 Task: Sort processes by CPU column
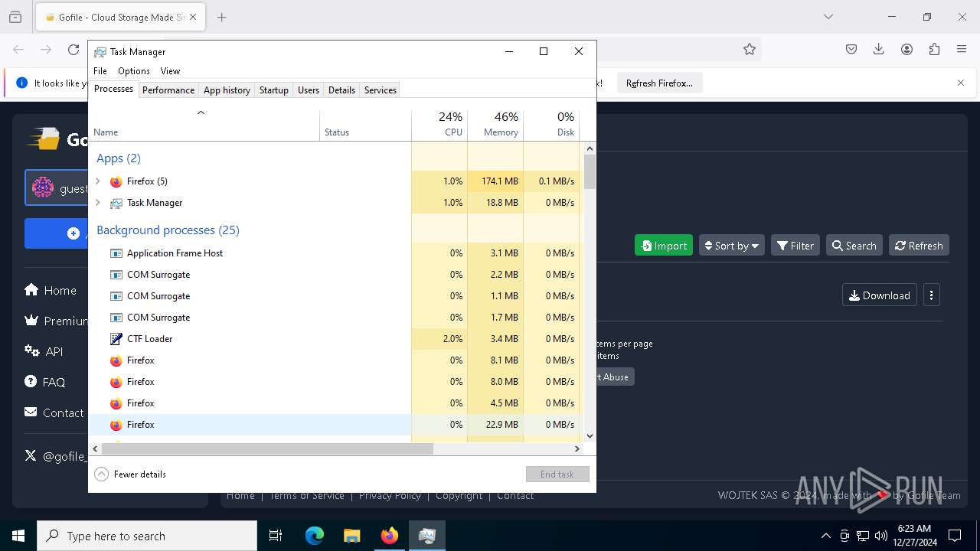439,126
